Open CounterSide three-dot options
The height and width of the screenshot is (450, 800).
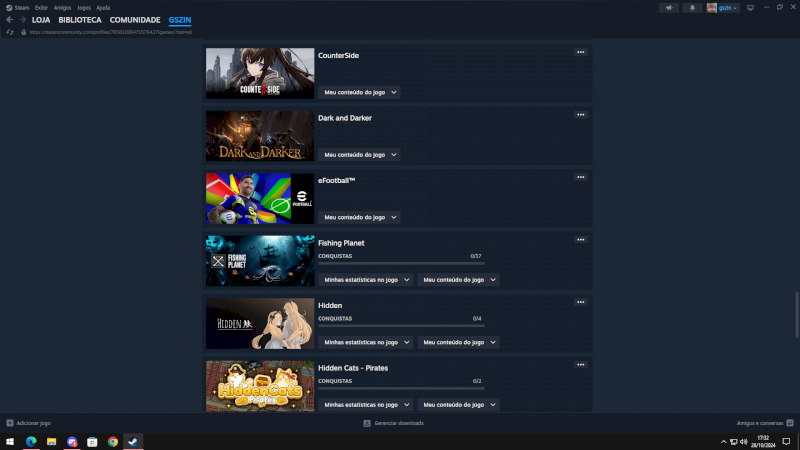[581, 52]
